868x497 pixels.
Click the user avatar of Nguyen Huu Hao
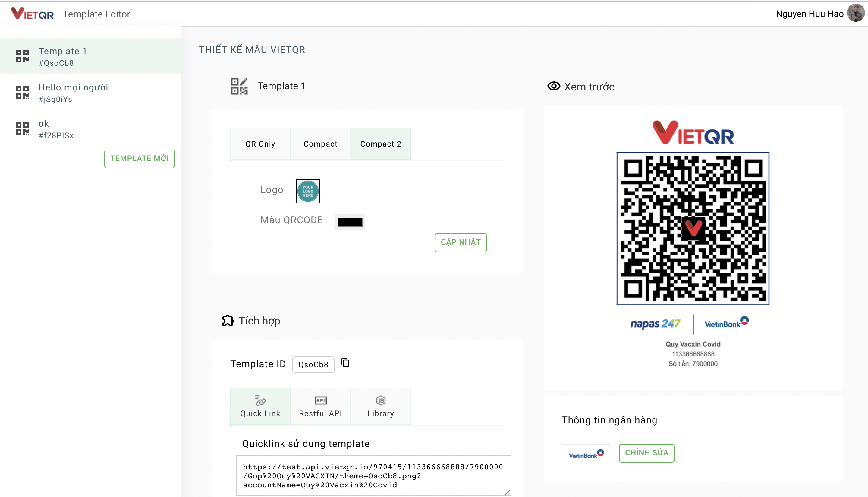point(856,13)
